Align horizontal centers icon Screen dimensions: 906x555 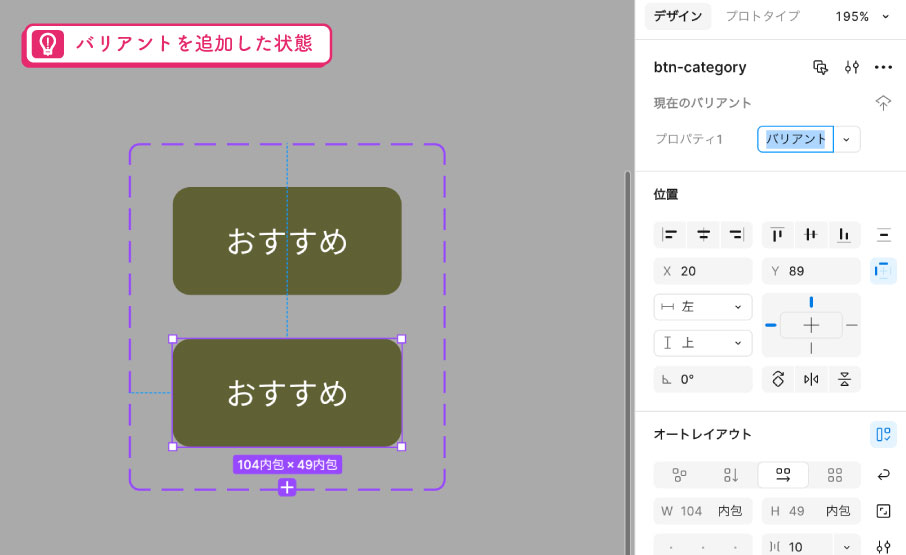(x=703, y=234)
